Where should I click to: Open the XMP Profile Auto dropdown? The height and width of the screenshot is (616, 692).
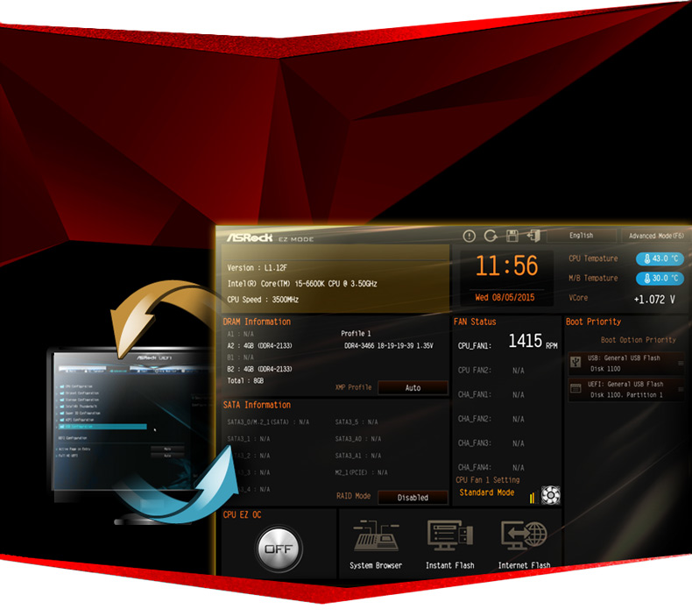tap(413, 387)
